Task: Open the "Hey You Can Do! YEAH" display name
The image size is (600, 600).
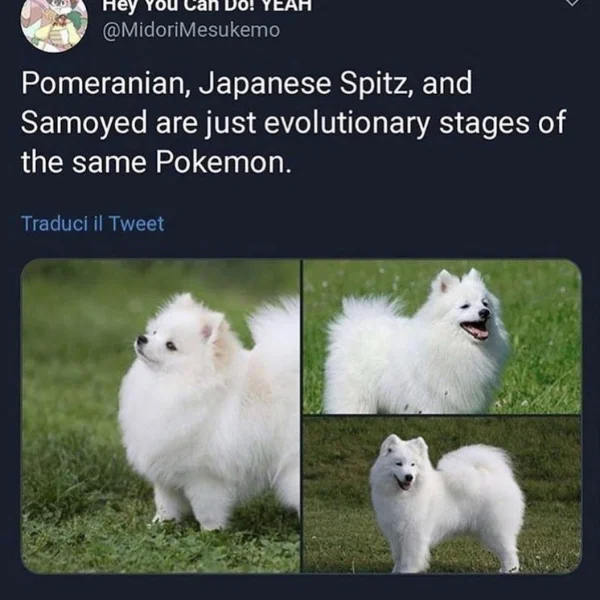Action: point(207,6)
